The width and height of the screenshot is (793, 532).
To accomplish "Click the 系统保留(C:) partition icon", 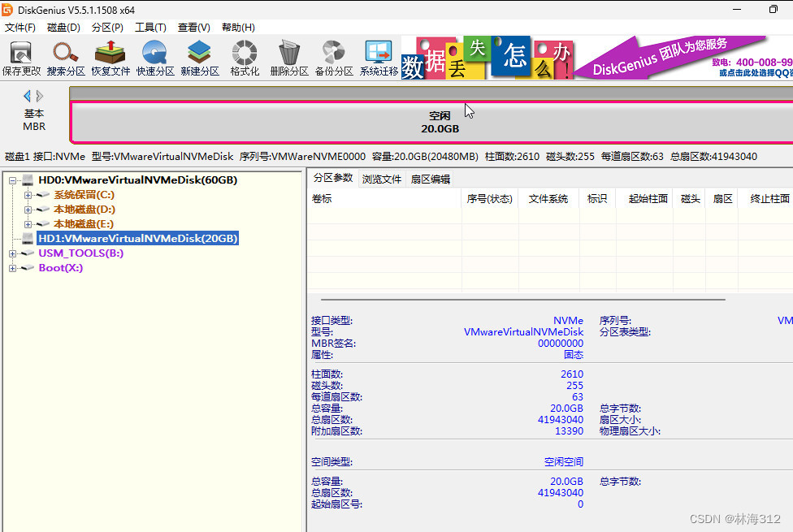I will (x=43, y=195).
